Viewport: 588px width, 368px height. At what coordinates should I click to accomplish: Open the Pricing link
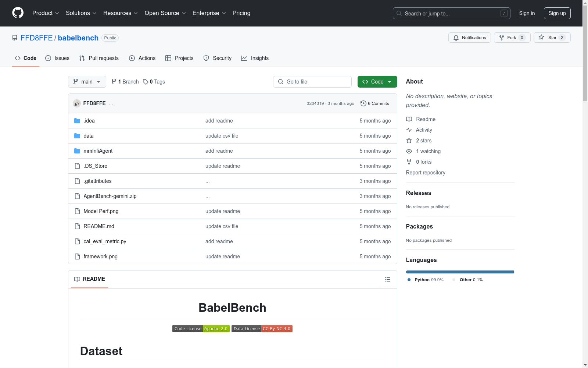pos(241,13)
